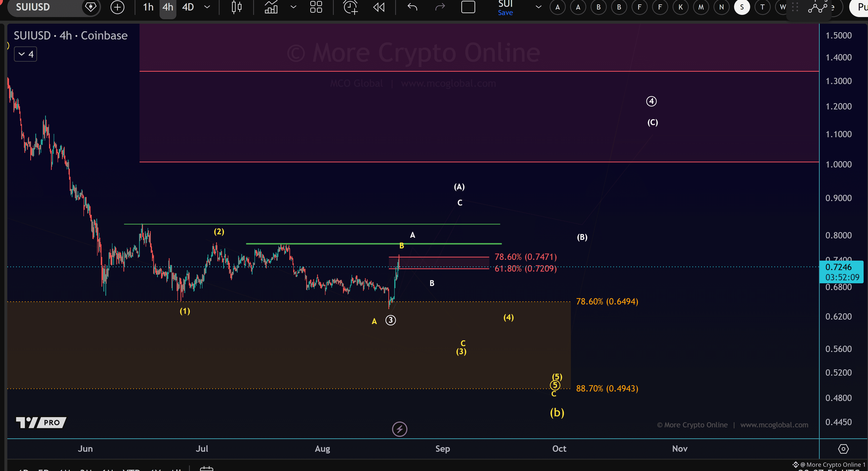
Task: Switch to the 1h timeframe
Action: pos(148,7)
